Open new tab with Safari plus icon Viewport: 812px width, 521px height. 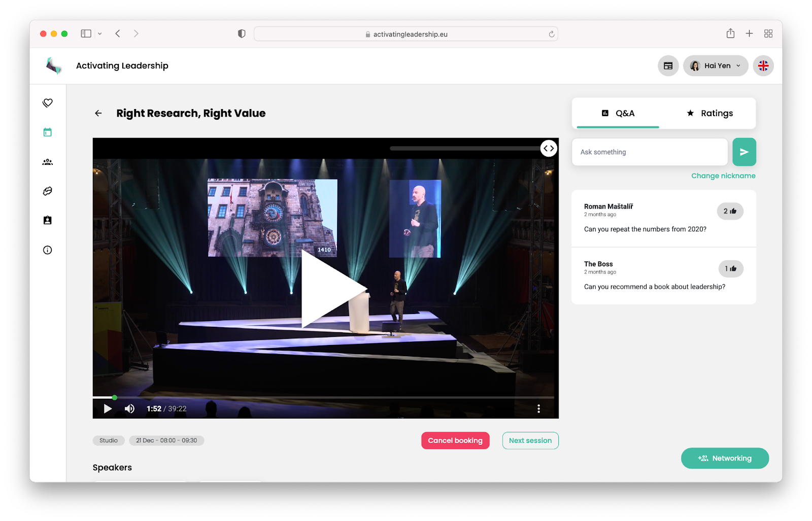pos(749,33)
